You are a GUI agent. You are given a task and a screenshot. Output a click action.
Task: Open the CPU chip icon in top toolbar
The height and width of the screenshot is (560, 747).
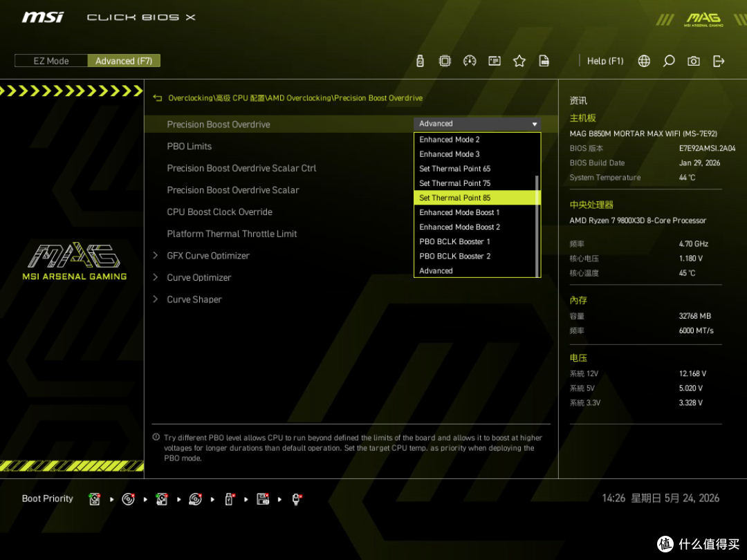pyautogui.click(x=445, y=61)
